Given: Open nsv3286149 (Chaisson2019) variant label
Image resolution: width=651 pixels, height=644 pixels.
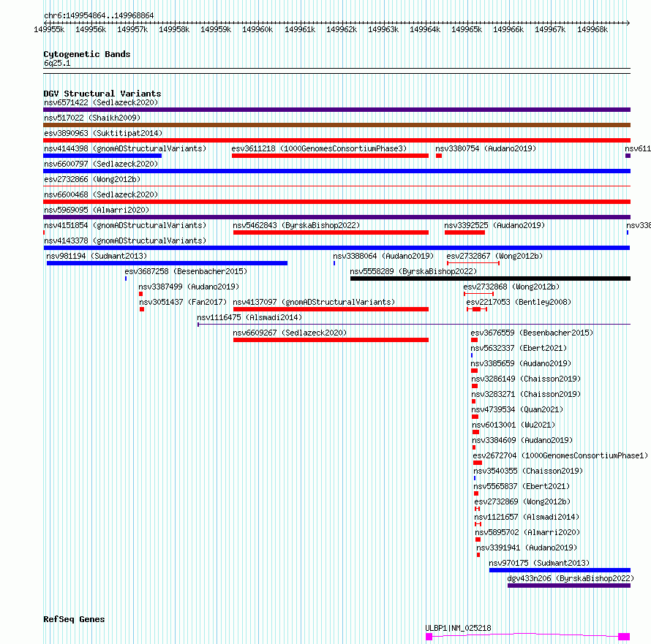Looking at the screenshot, I should pyautogui.click(x=526, y=379).
